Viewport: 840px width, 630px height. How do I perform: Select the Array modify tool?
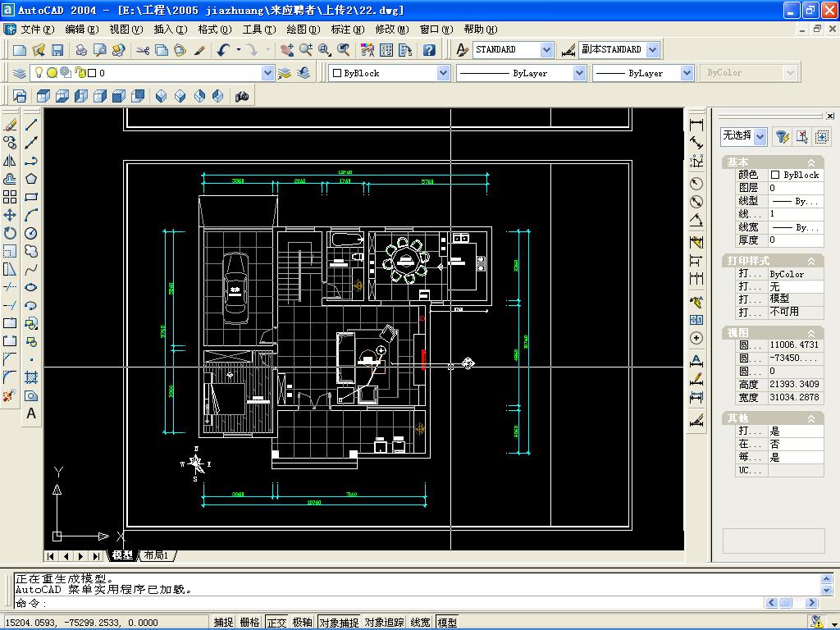tap(10, 197)
